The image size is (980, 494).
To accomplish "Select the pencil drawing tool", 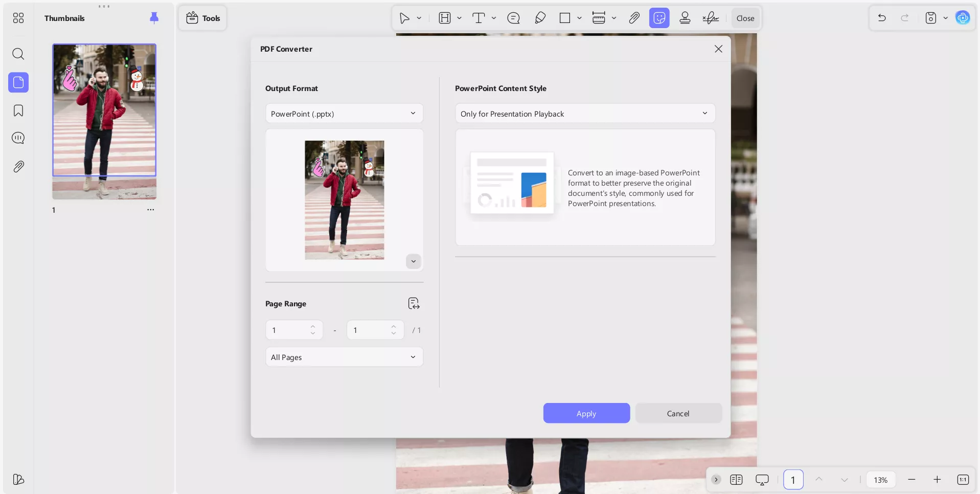I will 540,18.
